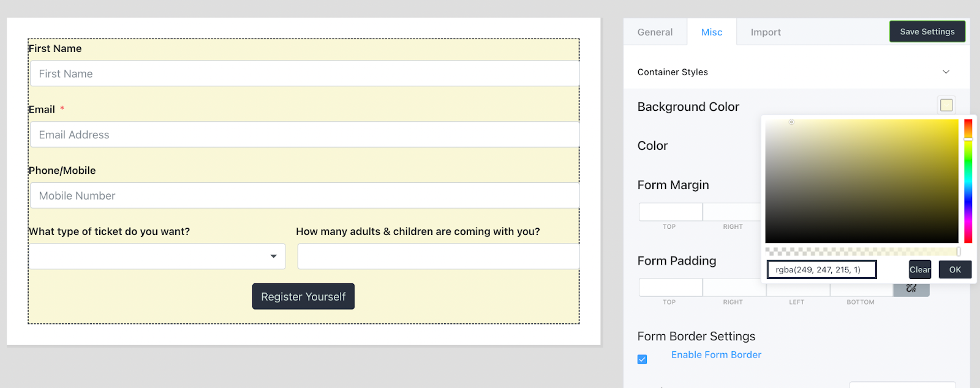
Task: Click the adults and children count field
Action: [438, 256]
